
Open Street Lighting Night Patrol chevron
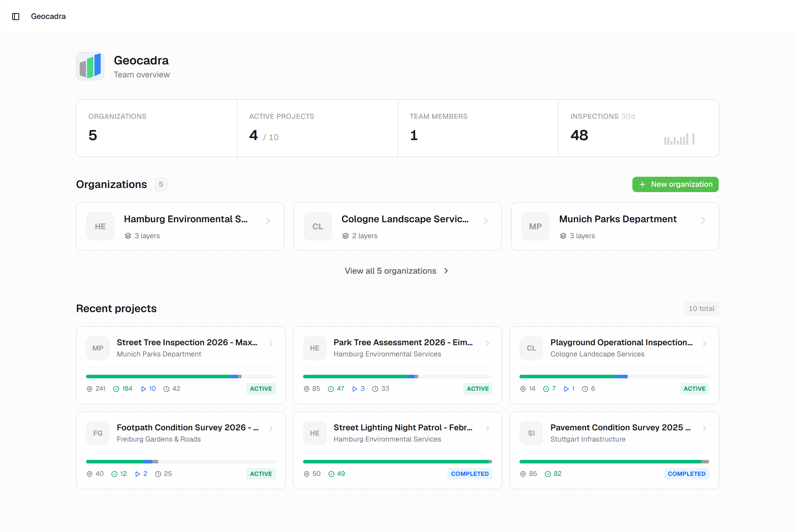[488, 429]
